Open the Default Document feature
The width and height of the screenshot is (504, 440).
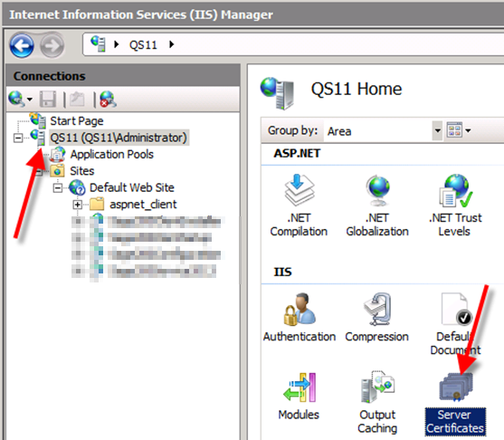[455, 324]
